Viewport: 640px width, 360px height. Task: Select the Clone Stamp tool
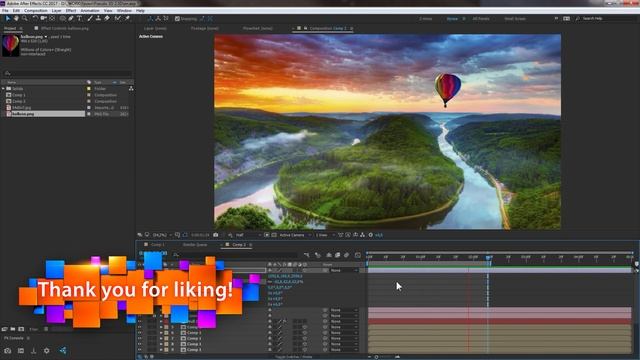(98, 18)
